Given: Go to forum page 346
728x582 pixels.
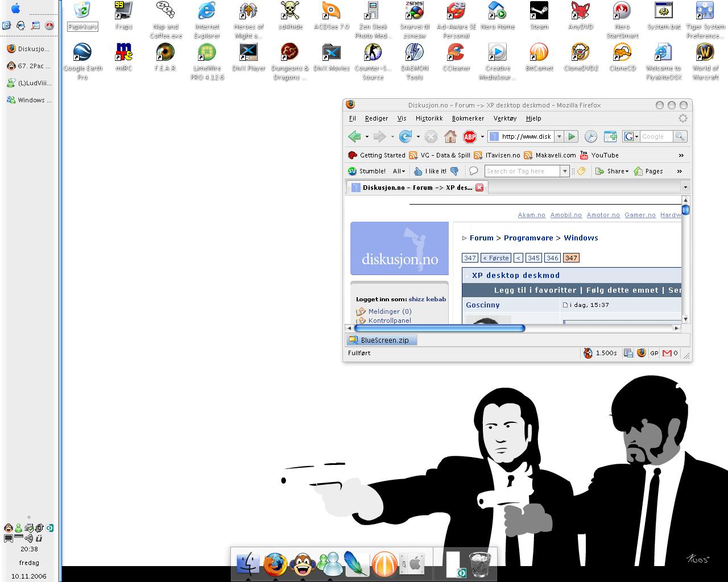Looking at the screenshot, I should (552, 258).
